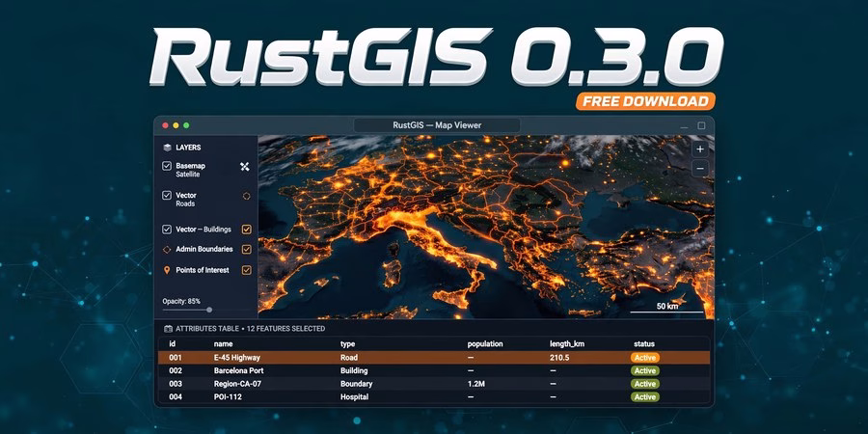This screenshot has width=868, height=434.
Task: Click the Active status badge for Barcelona Port
Action: click(645, 371)
